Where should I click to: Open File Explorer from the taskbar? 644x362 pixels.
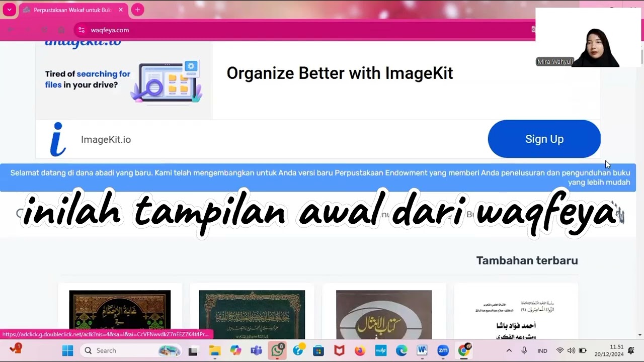(215, 350)
